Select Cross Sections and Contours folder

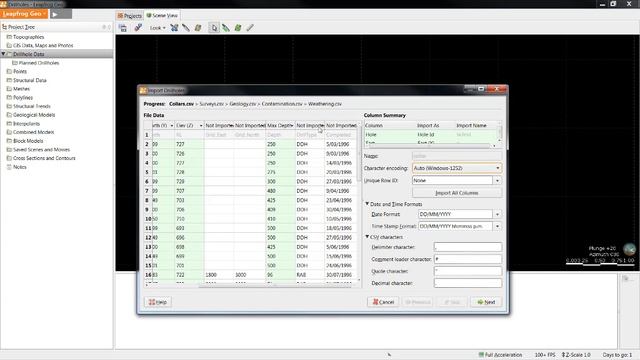point(44,158)
